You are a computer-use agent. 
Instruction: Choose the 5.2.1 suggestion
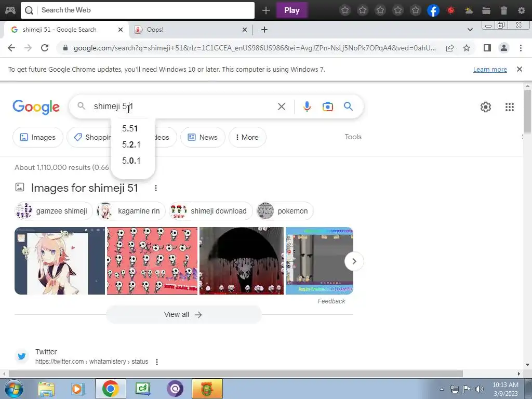click(x=132, y=144)
